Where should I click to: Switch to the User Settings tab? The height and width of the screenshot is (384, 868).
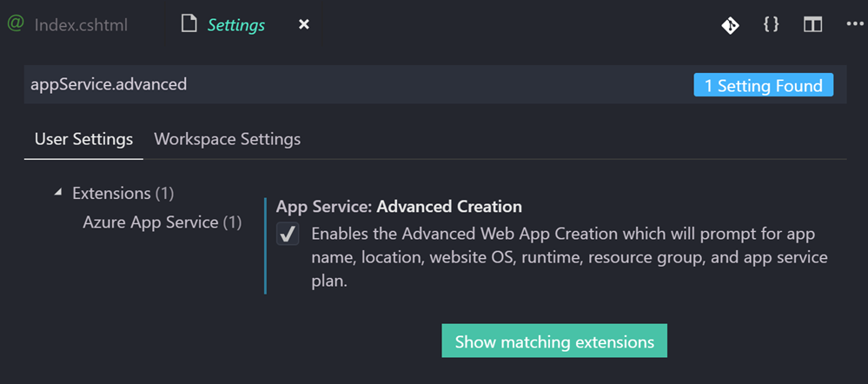[x=83, y=139]
